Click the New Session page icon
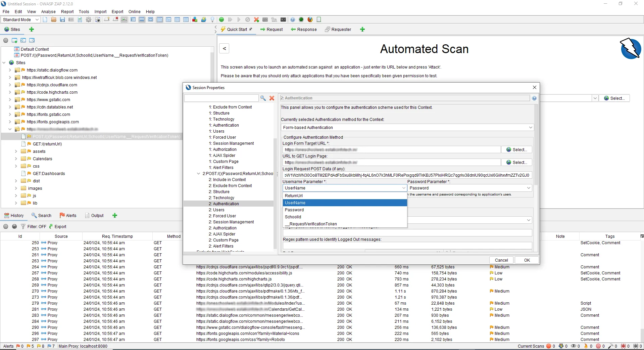644x350 pixels. (x=45, y=19)
